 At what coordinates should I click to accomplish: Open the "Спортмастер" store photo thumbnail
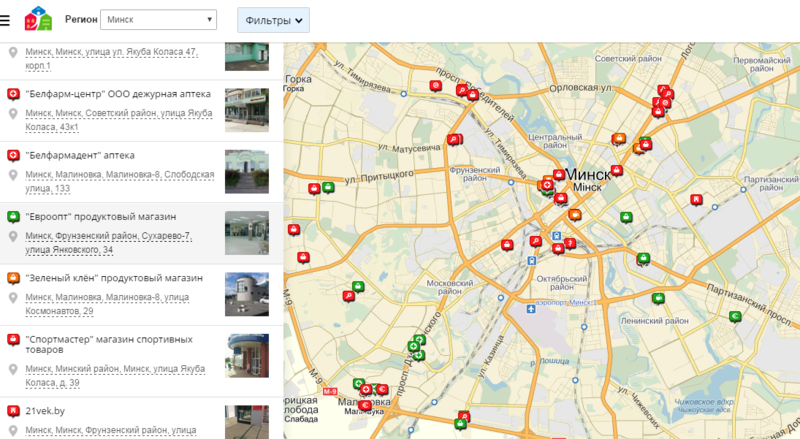246,356
